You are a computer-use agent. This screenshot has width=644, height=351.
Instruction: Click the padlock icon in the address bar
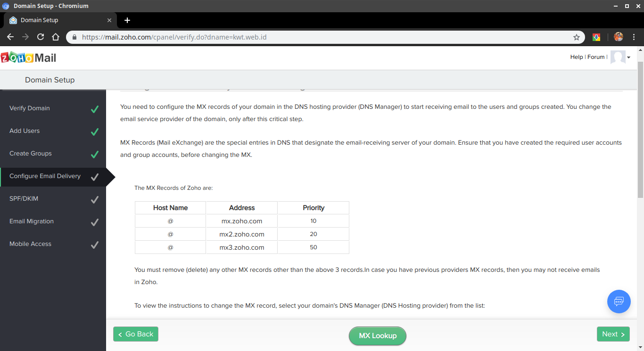[74, 37]
